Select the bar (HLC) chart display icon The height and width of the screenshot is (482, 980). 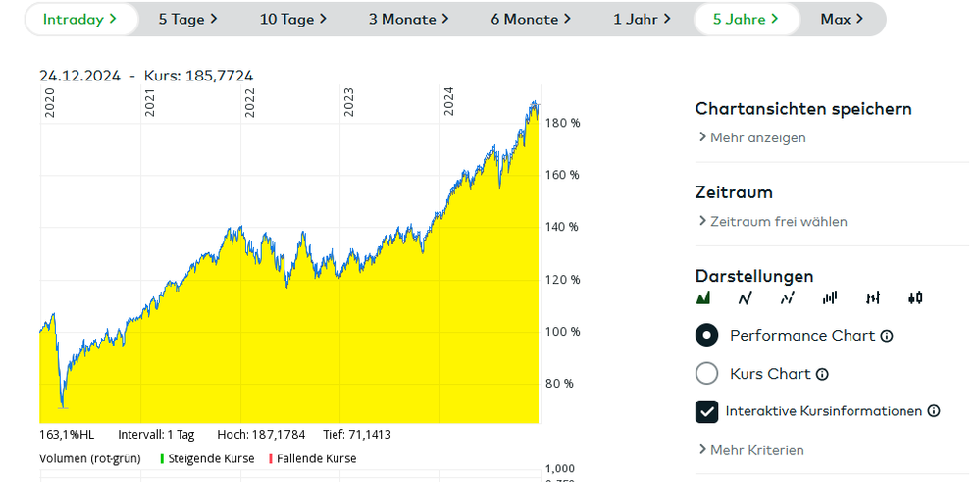point(830,297)
